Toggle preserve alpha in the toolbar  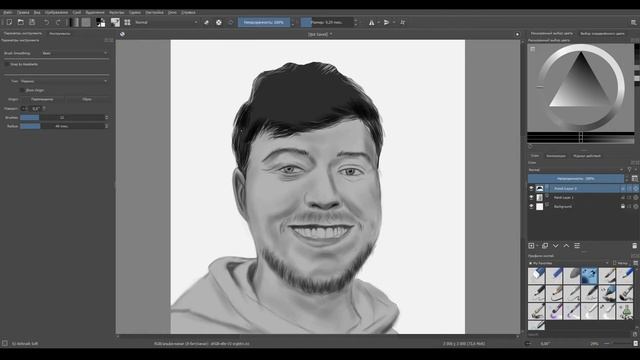pyautogui.click(x=219, y=22)
